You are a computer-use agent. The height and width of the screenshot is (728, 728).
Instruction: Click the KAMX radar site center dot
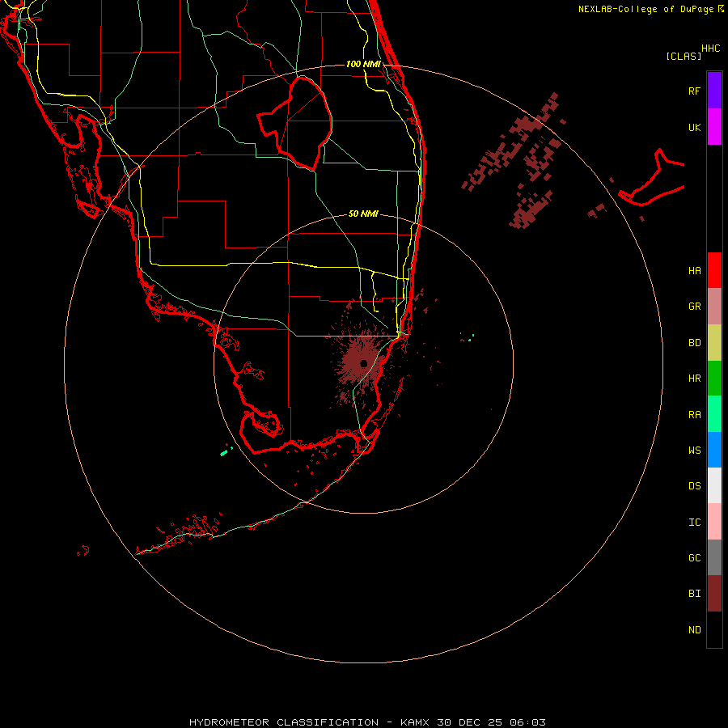pos(363,363)
